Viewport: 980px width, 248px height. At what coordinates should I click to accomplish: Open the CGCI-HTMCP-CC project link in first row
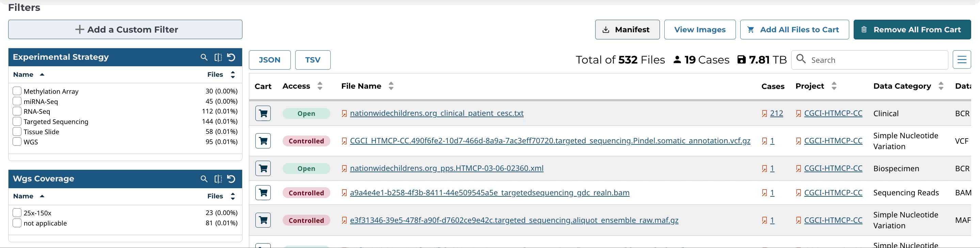(833, 113)
